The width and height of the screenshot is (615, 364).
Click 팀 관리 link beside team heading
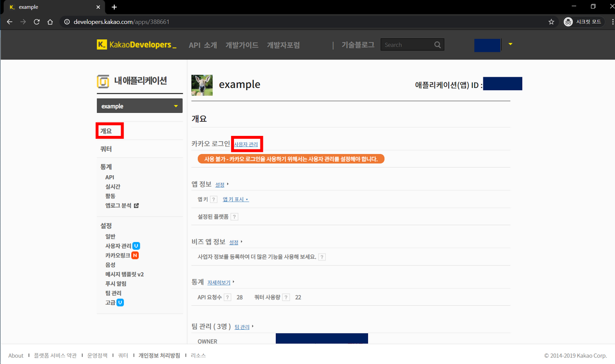coord(242,327)
